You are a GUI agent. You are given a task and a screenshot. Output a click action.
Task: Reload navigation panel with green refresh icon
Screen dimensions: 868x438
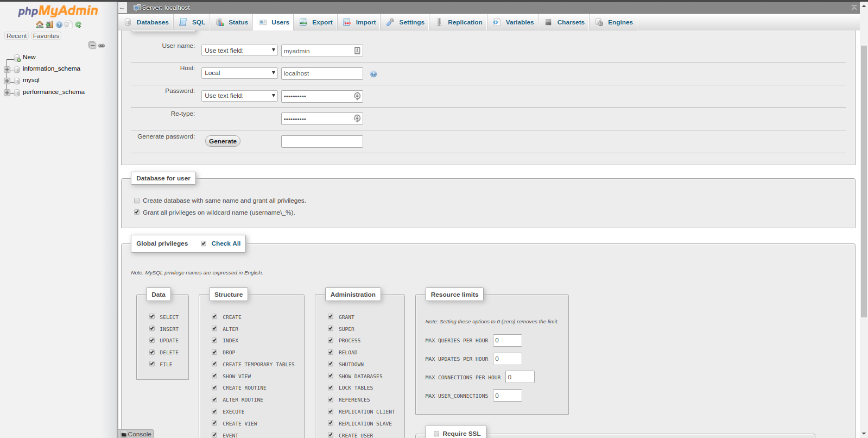pos(78,24)
